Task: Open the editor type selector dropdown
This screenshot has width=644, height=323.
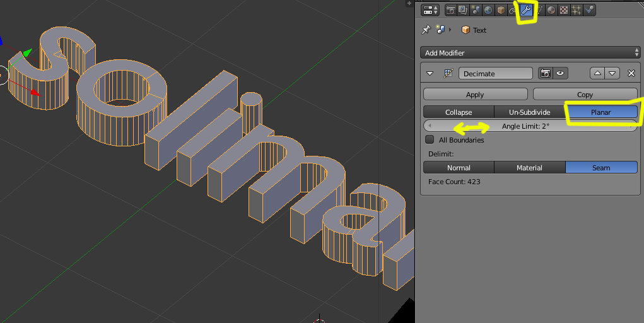Action: pyautogui.click(x=430, y=10)
